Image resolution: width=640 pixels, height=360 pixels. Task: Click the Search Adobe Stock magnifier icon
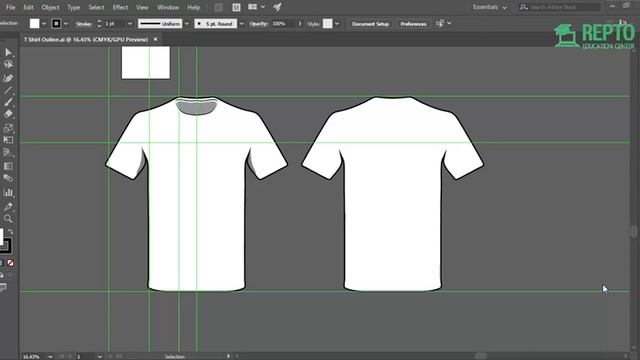523,7
